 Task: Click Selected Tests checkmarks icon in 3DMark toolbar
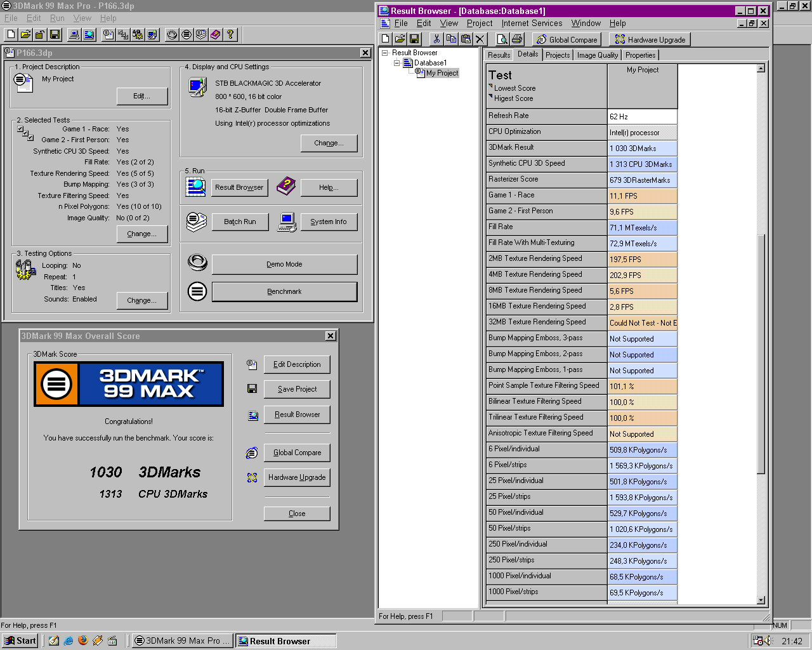point(124,35)
